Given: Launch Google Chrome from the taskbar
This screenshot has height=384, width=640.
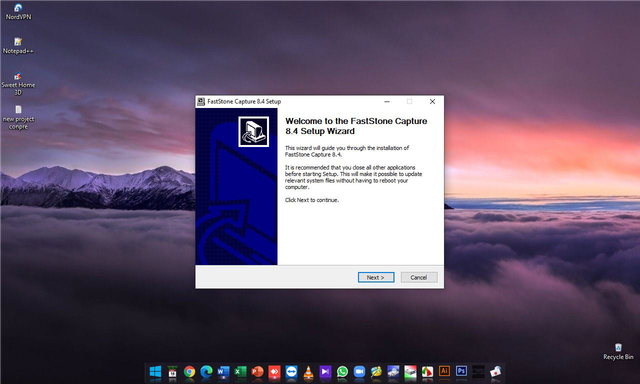Looking at the screenshot, I should (189, 372).
